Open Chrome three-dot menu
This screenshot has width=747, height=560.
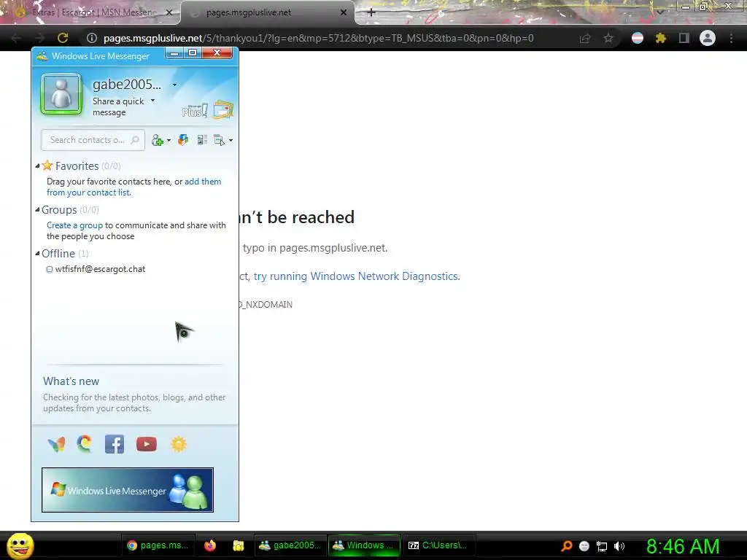tap(731, 38)
